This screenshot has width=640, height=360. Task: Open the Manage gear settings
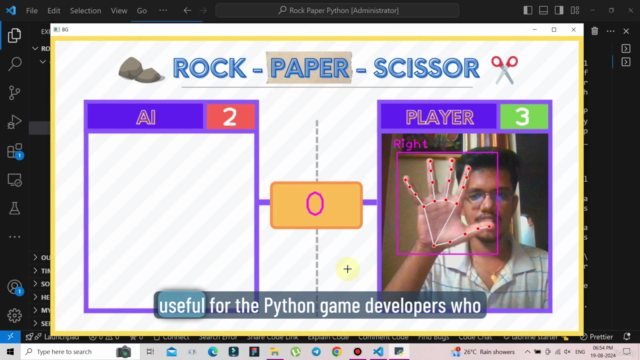click(14, 315)
